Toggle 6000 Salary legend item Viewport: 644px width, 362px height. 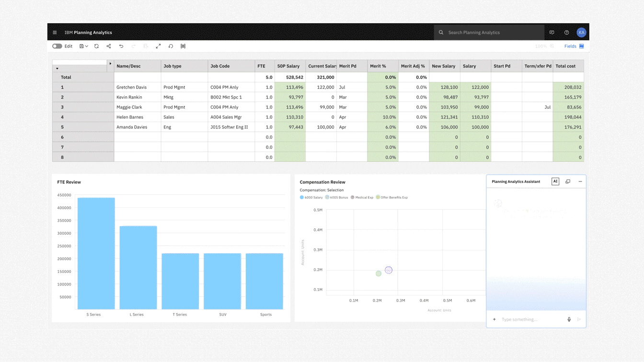[x=311, y=197]
